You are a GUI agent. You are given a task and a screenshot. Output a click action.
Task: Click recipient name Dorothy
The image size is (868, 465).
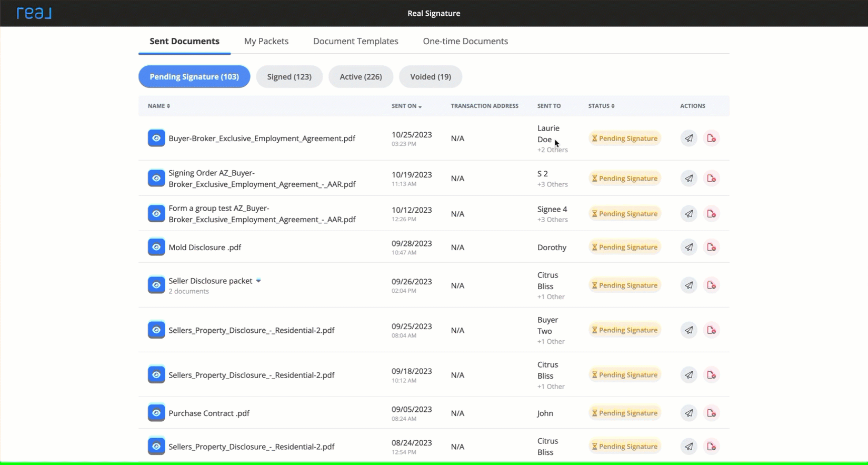coord(552,248)
